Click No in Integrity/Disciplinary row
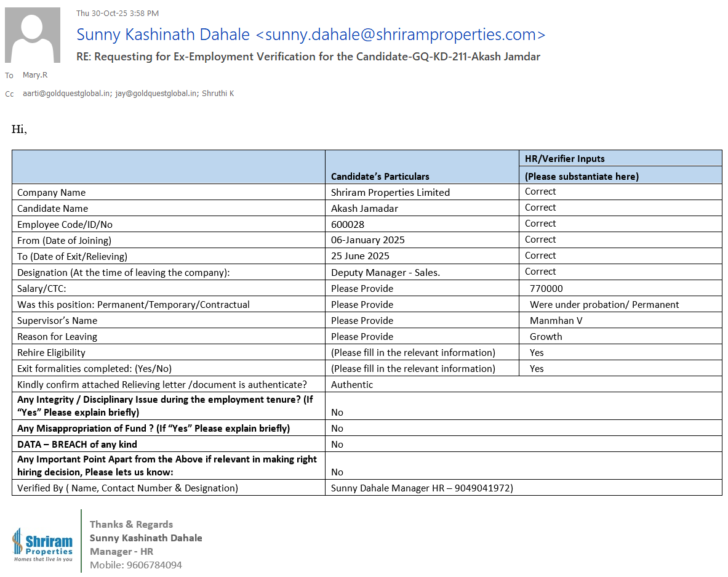 click(337, 413)
